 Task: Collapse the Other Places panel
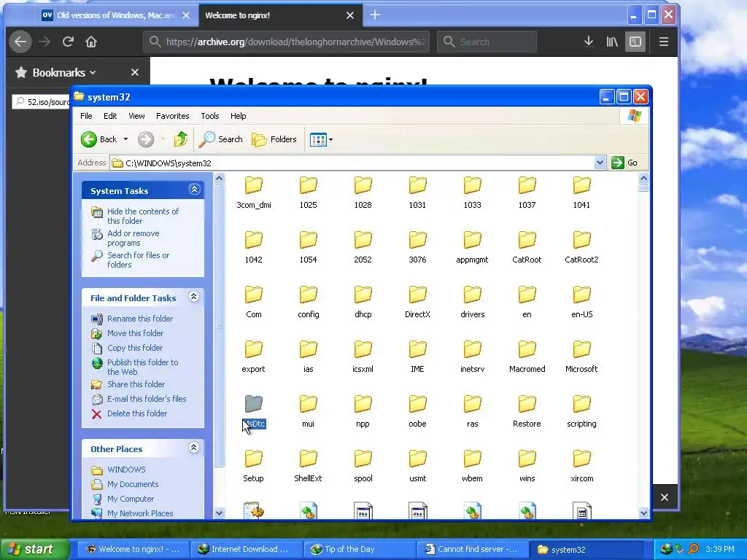[x=193, y=448]
